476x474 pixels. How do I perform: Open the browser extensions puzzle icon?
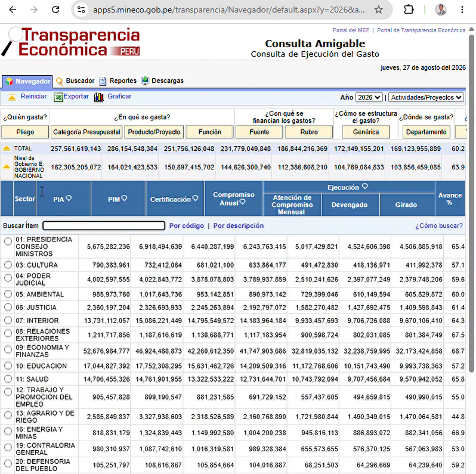pyautogui.click(x=409, y=10)
